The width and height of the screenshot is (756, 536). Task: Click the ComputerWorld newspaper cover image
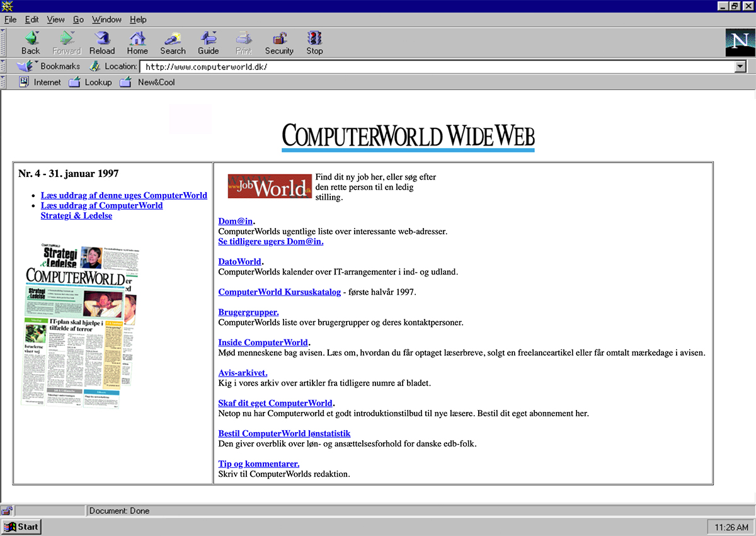pyautogui.click(x=81, y=326)
